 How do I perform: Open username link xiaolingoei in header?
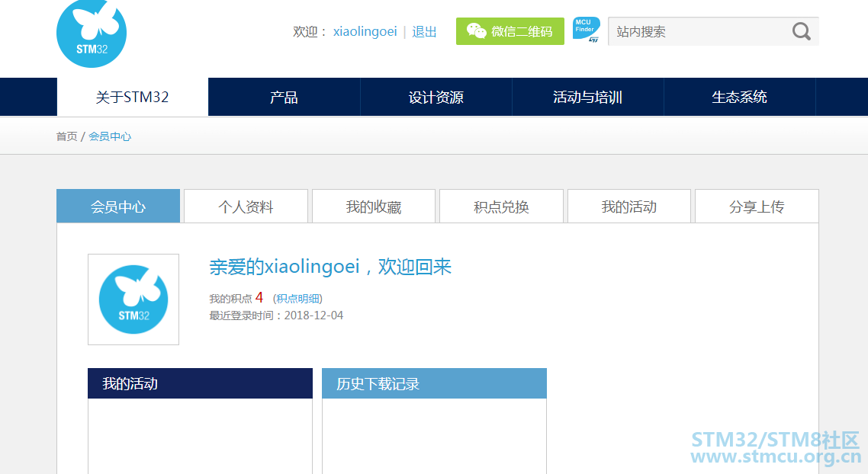coord(365,31)
